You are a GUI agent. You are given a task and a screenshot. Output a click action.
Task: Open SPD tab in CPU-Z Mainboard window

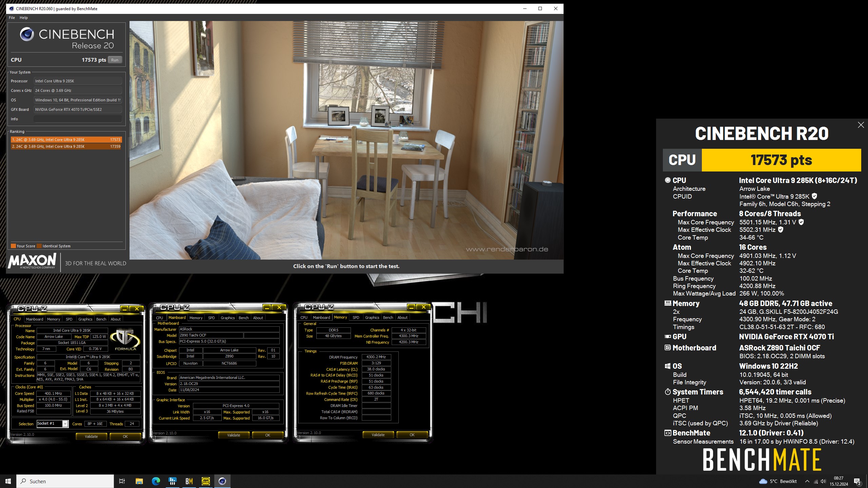click(211, 318)
